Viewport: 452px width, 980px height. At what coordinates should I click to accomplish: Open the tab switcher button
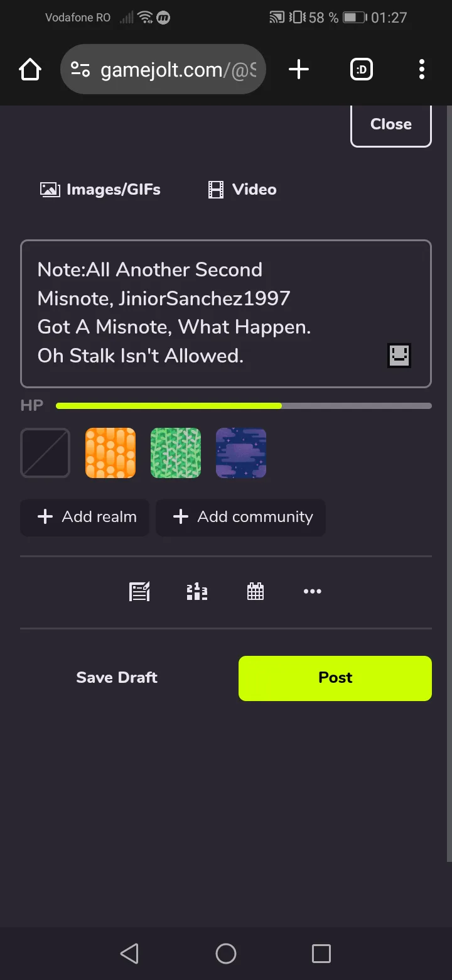pos(362,70)
